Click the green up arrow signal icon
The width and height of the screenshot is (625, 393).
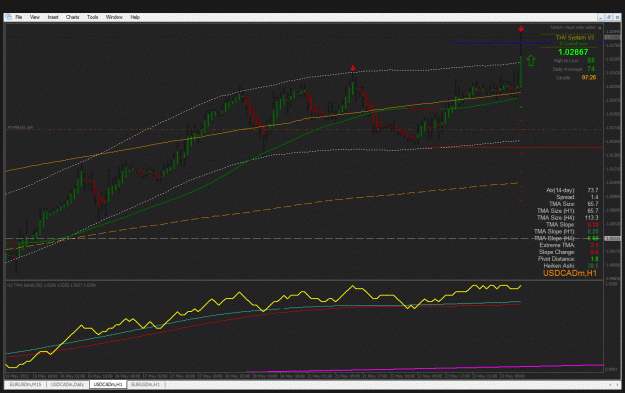[x=531, y=61]
